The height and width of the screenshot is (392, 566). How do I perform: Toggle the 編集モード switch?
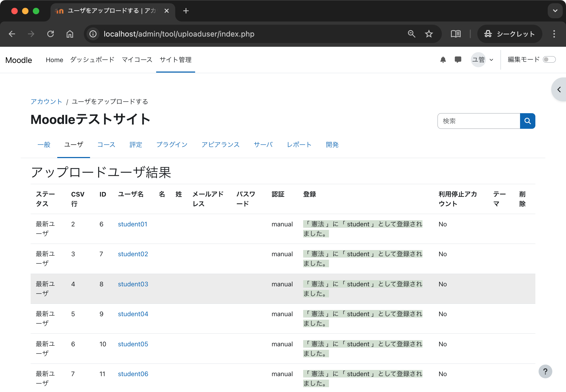[549, 59]
